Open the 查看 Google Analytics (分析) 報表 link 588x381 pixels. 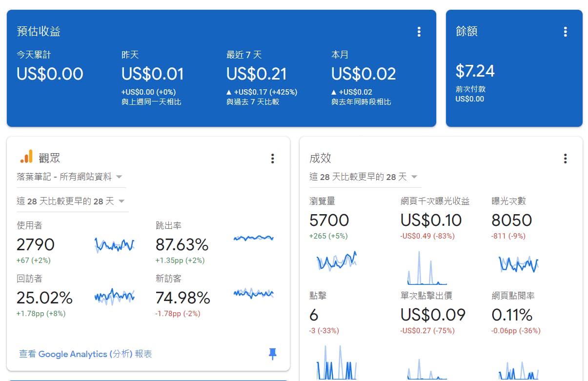[x=85, y=354]
